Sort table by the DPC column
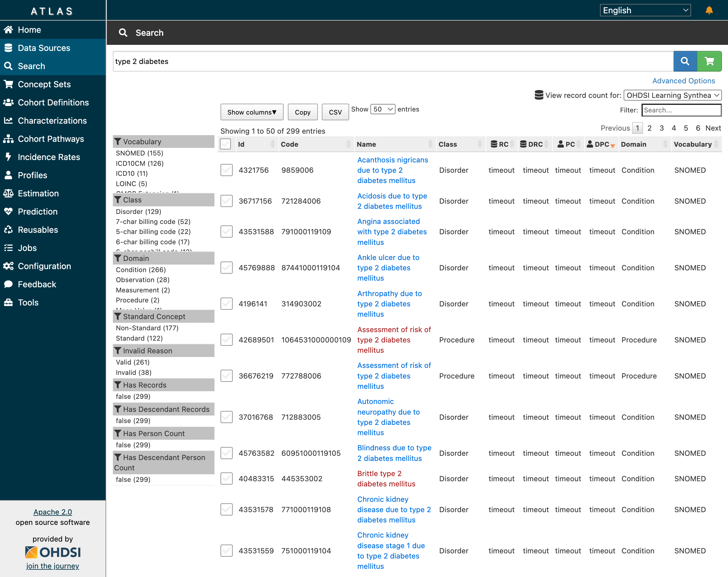The height and width of the screenshot is (577, 728). tap(602, 144)
